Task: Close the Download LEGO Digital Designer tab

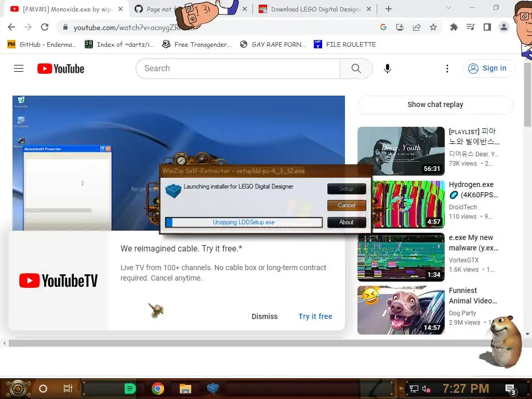Action: (x=369, y=9)
